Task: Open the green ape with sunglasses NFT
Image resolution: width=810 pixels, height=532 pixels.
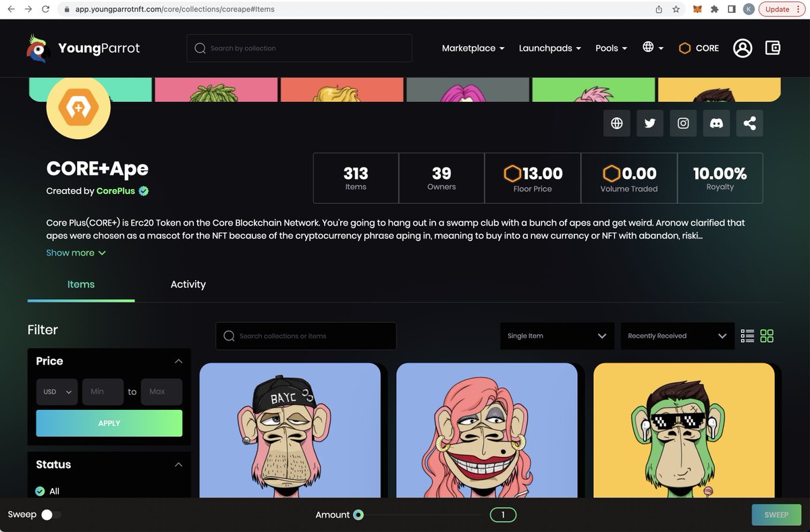Action: click(684, 430)
